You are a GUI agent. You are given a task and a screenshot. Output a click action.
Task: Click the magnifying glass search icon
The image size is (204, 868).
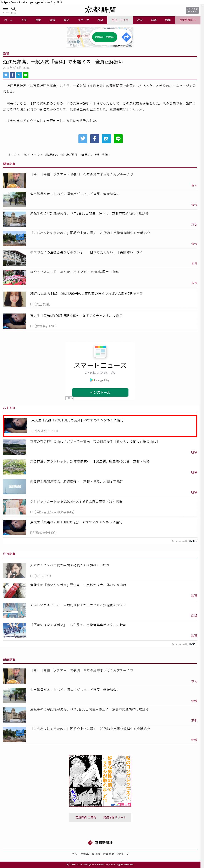[x=13, y=9]
